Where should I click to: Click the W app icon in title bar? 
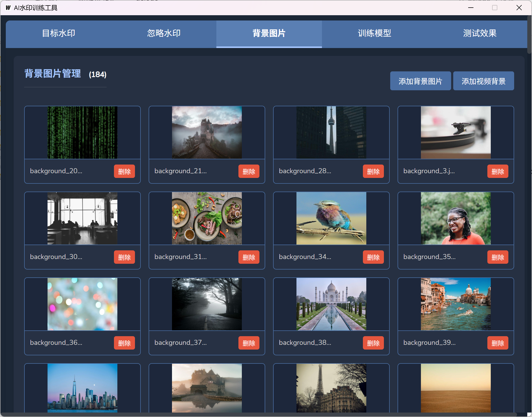tap(8, 8)
